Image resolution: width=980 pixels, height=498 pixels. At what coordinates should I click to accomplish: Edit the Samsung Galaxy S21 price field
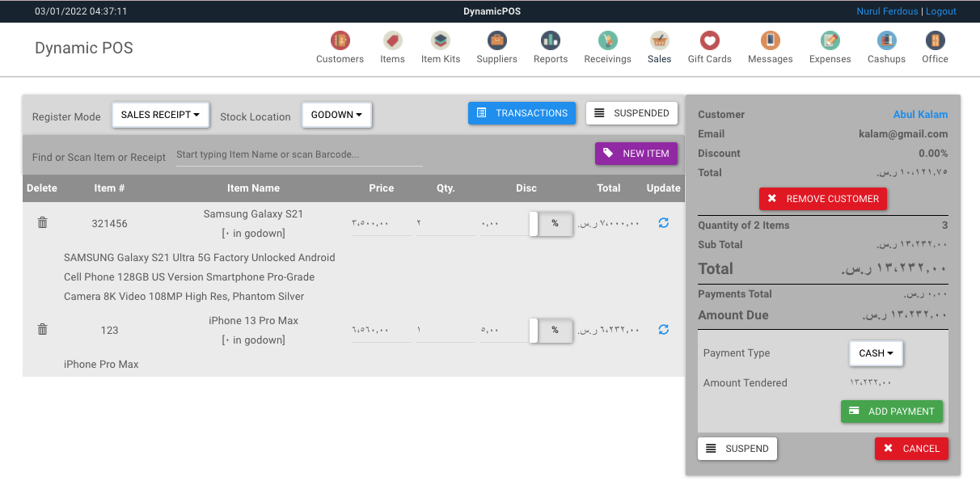click(x=382, y=223)
